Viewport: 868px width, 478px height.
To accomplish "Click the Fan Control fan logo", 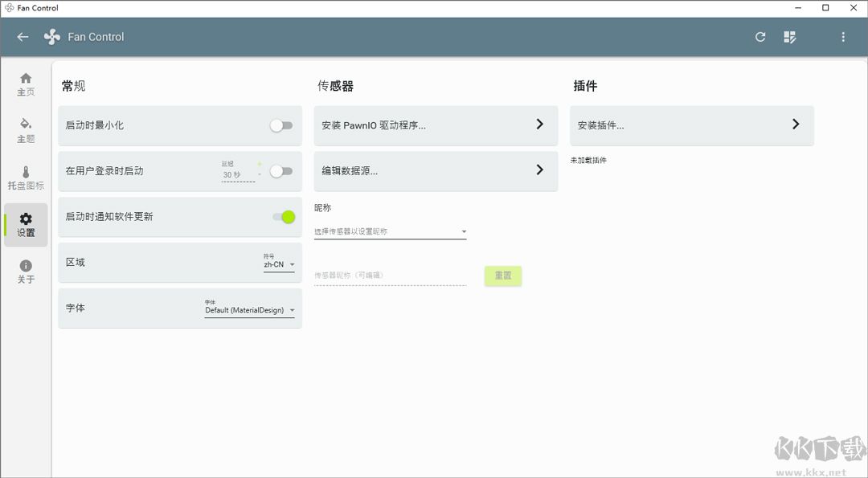I will pyautogui.click(x=52, y=37).
